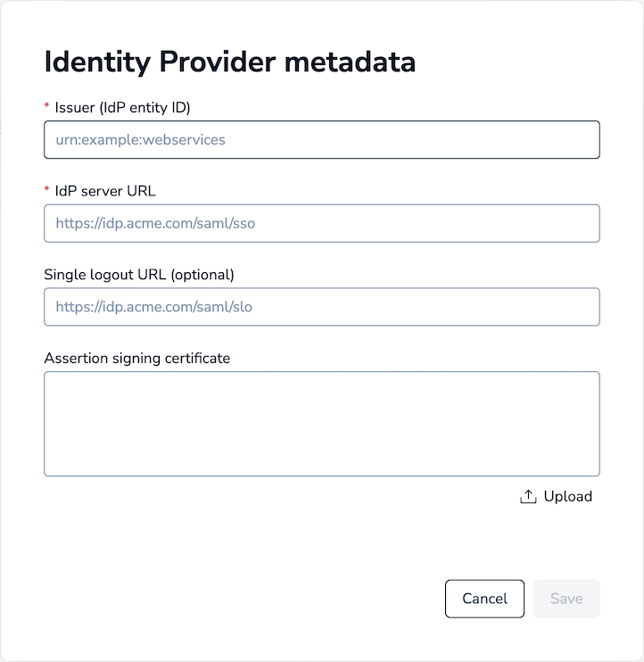Click the upload arrow icon

click(528, 496)
